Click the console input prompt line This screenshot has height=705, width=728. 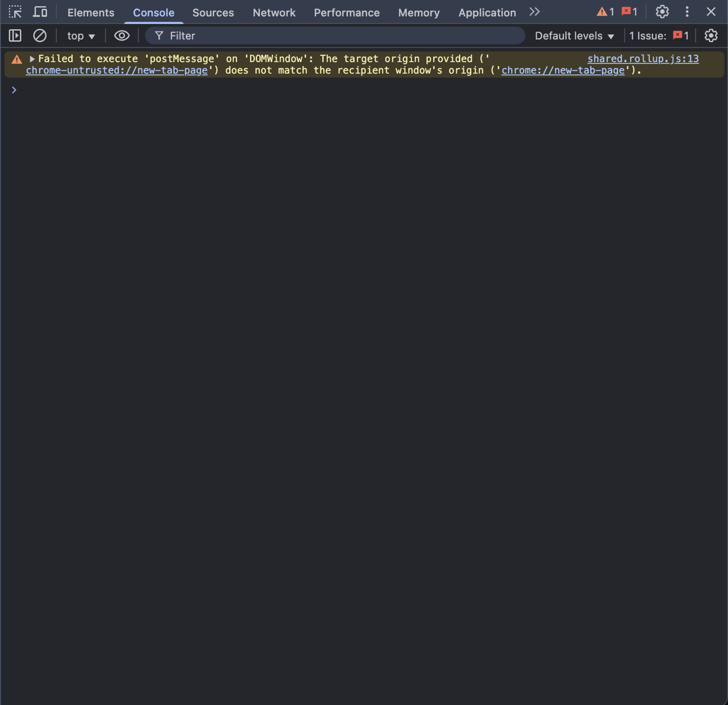point(364,90)
